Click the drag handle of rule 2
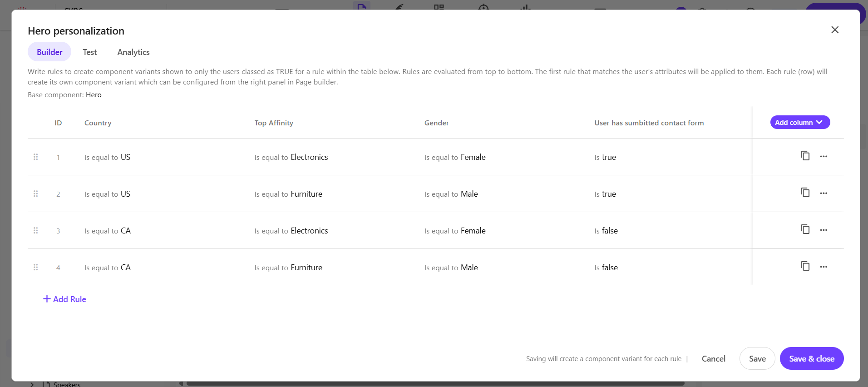Screen dimensions: 868x387 click(x=35, y=193)
